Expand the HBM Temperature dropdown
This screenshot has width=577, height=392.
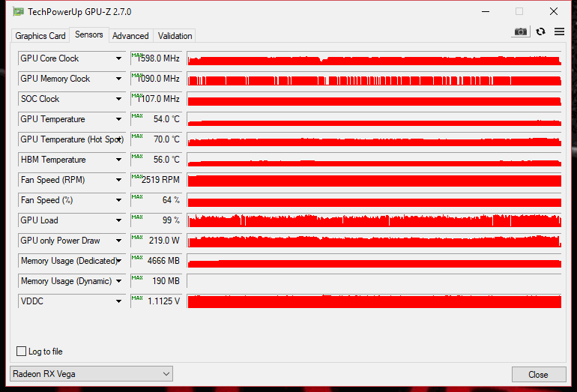[x=118, y=160]
